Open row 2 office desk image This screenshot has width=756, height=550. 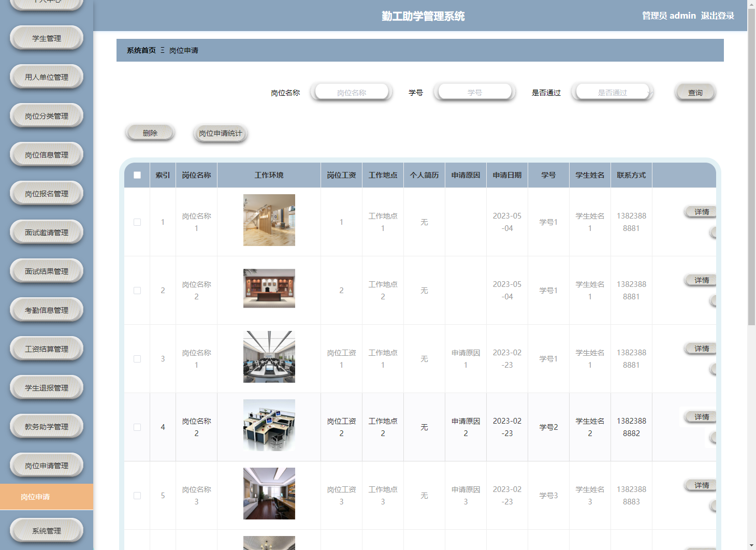point(269,288)
